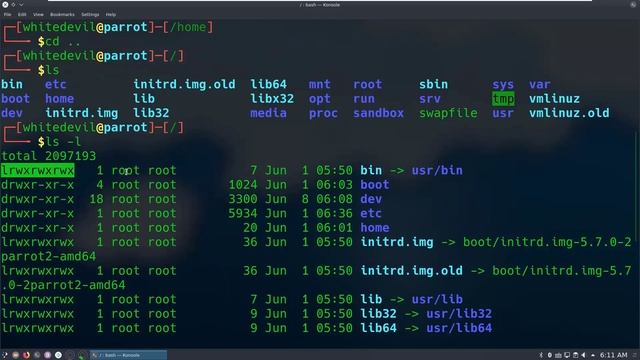Click 'usr/bin' symlink target
Image resolution: width=640 pixels, height=360 pixels.
pyautogui.click(x=437, y=170)
